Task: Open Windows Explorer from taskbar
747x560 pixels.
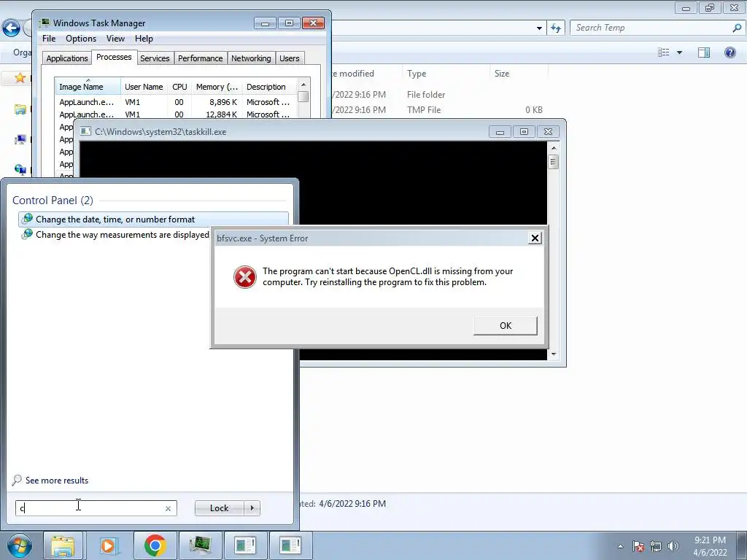Action: (63, 545)
